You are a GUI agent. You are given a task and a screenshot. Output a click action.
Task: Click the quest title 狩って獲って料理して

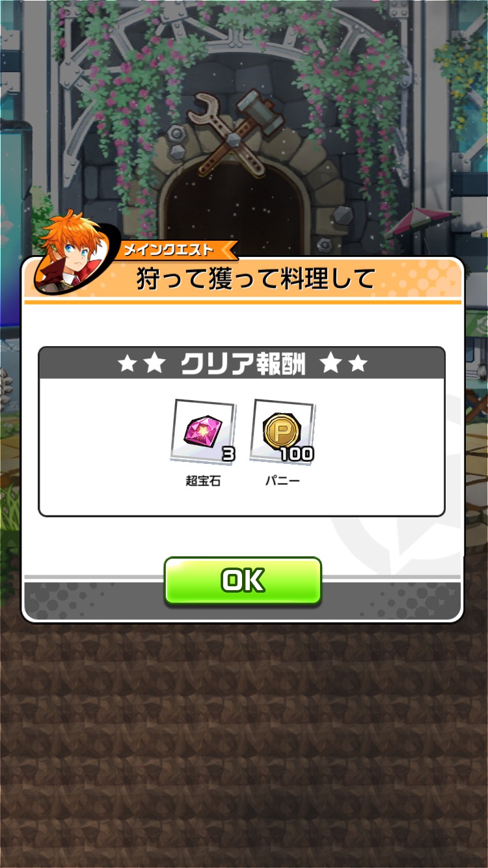256,279
